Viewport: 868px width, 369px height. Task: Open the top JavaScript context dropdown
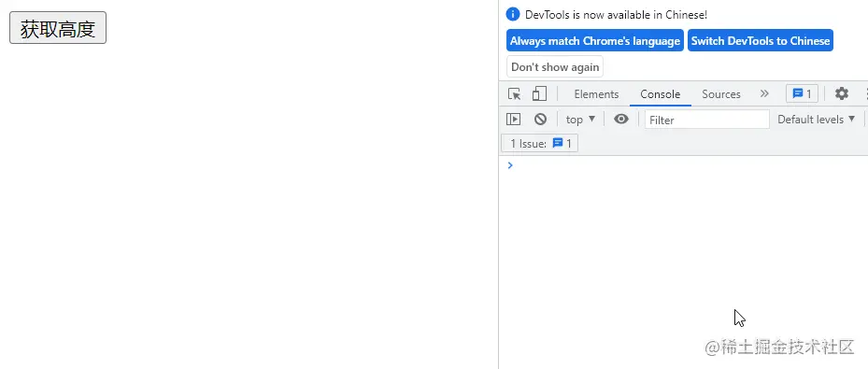(580, 120)
